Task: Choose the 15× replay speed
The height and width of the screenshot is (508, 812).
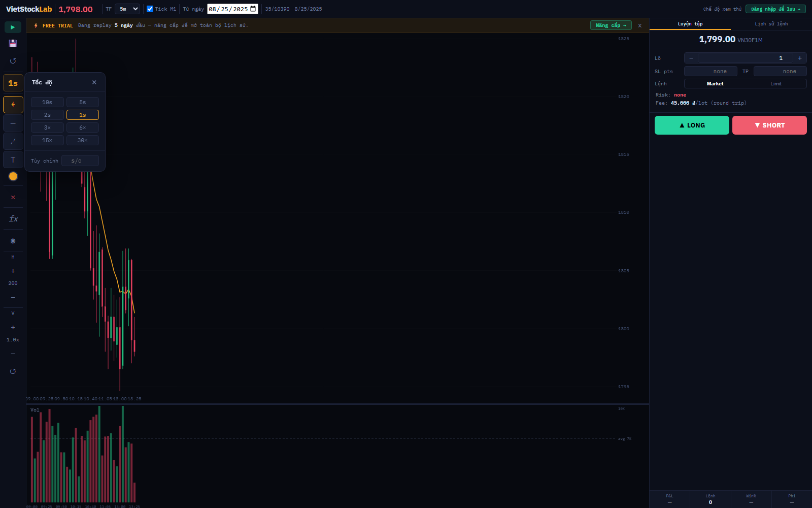Action: pos(47,140)
